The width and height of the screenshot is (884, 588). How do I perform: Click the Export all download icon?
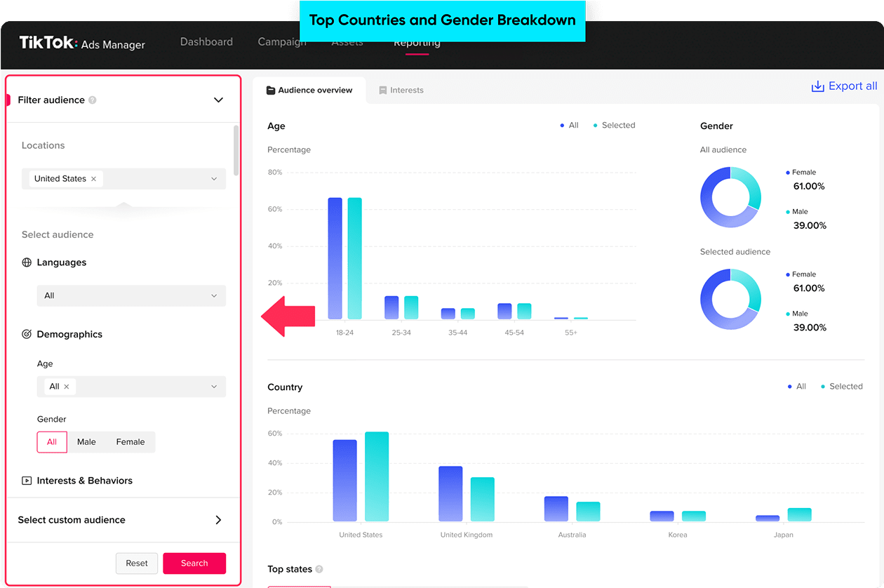(817, 86)
